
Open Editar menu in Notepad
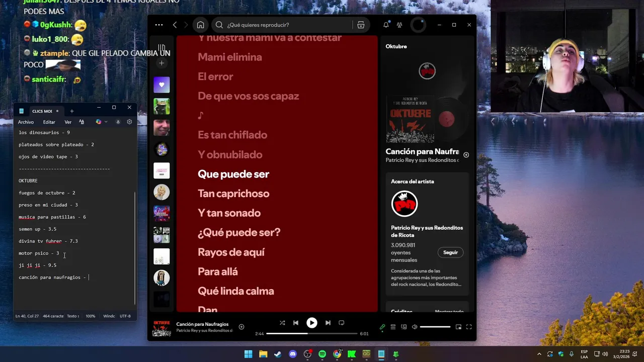[x=49, y=122]
